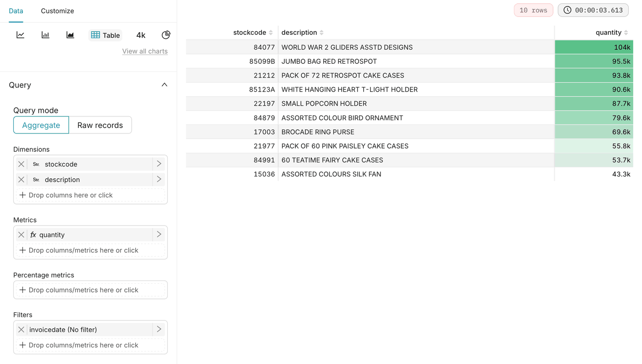Image resolution: width=642 pixels, height=364 pixels.
Task: Click the Percentage metrics drop area
Action: pos(90,290)
